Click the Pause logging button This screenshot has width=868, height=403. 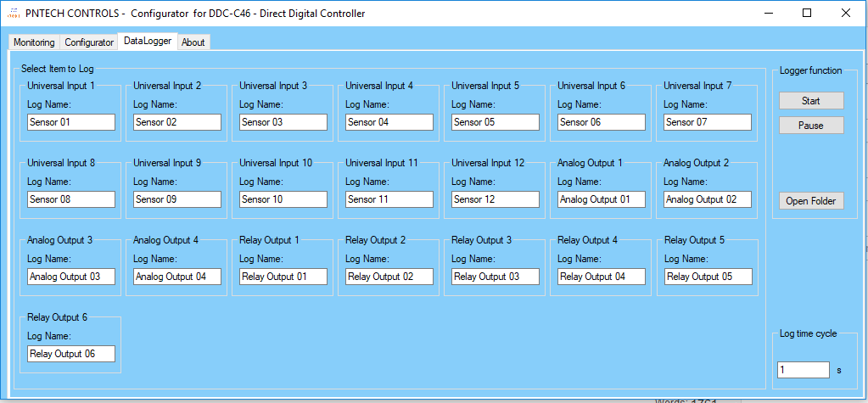click(811, 126)
